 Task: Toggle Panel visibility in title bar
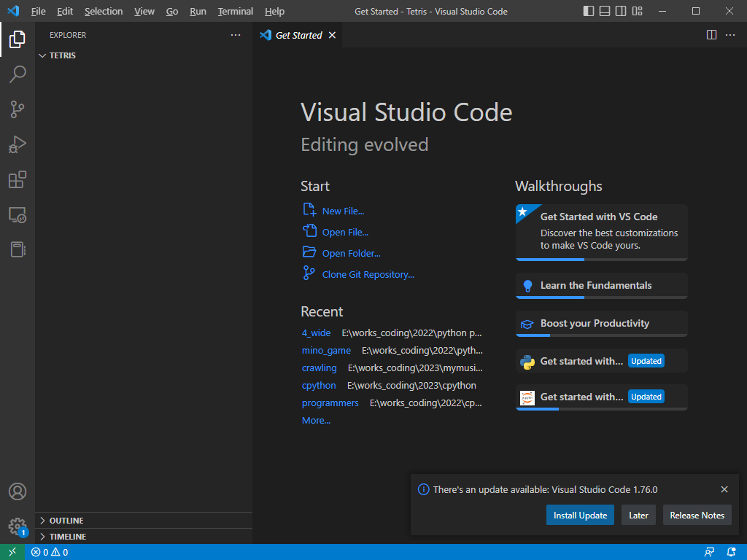click(x=605, y=11)
